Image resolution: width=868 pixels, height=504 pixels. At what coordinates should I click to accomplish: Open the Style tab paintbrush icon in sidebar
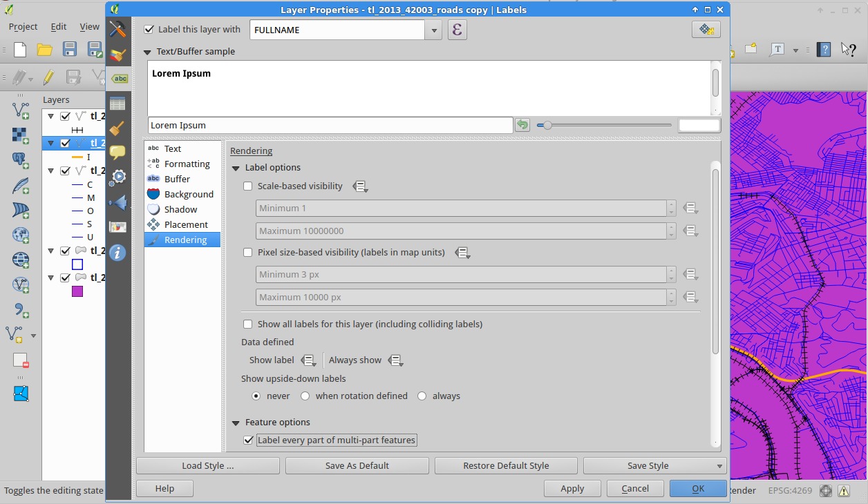point(118,54)
